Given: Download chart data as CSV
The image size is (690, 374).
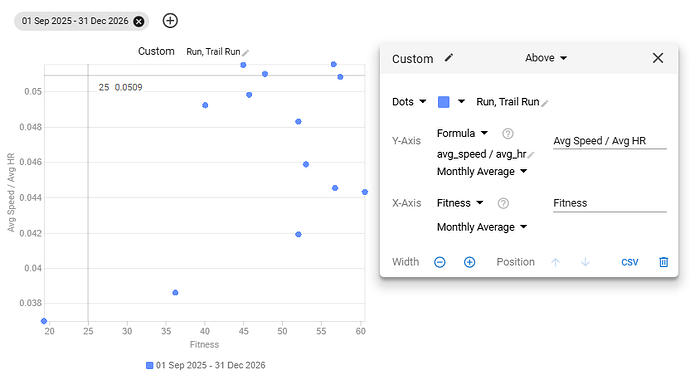Looking at the screenshot, I should click(630, 262).
